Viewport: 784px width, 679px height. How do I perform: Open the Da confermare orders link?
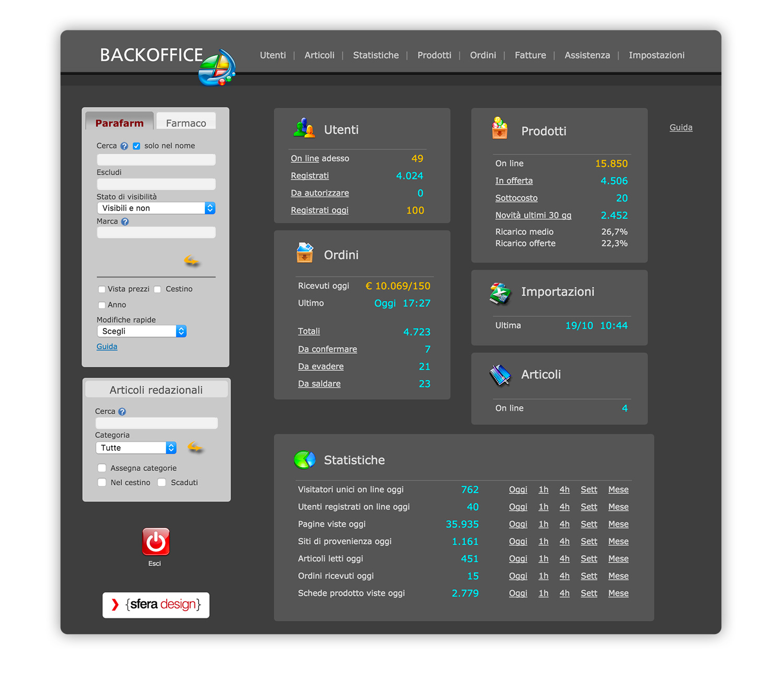click(327, 349)
